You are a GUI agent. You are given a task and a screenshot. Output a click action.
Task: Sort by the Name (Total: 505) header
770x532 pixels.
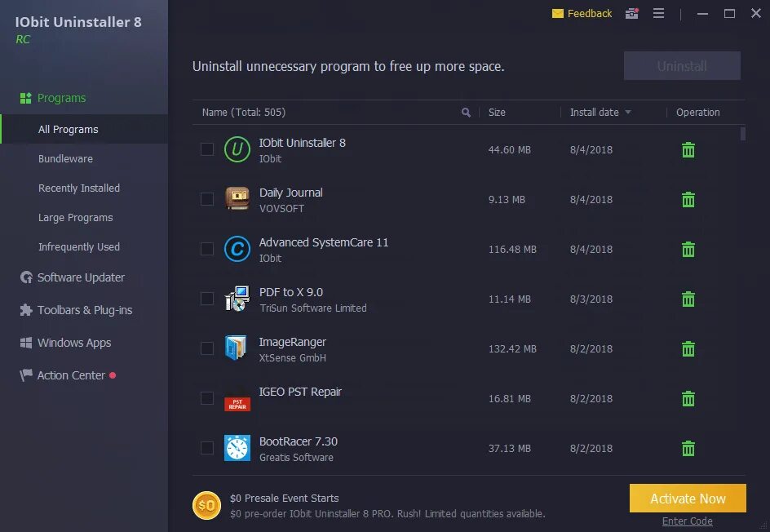click(x=244, y=113)
